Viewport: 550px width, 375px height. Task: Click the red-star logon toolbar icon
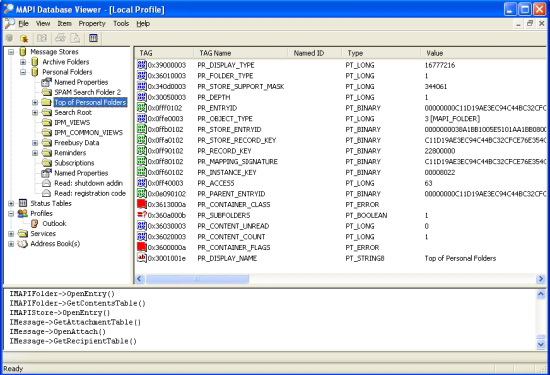[x=24, y=38]
